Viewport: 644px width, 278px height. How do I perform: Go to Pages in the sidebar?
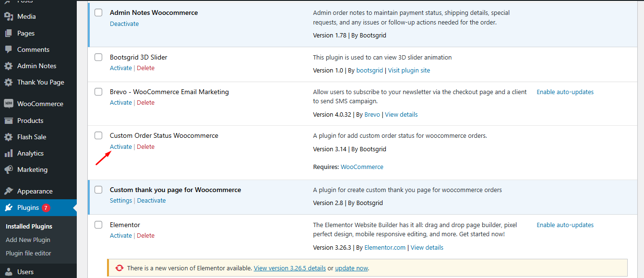(26, 33)
